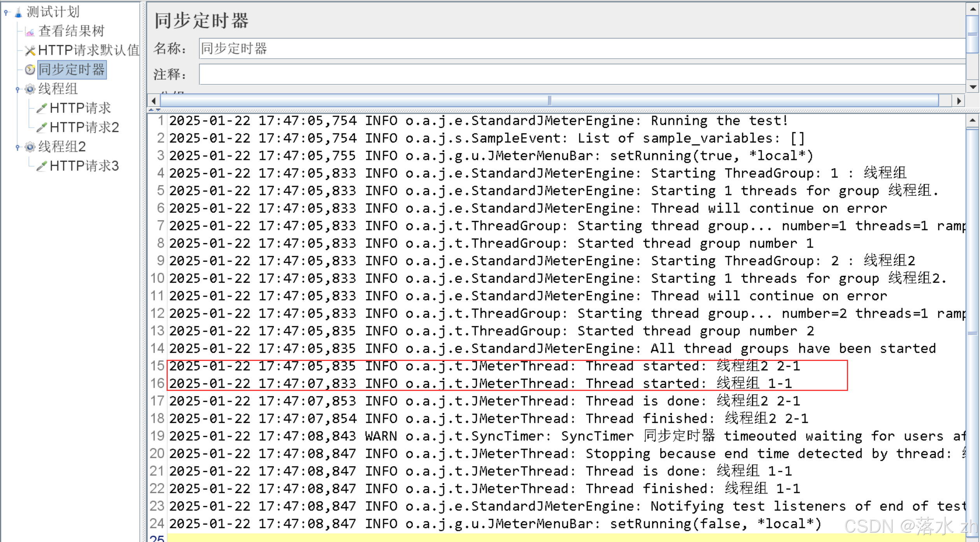The height and width of the screenshot is (542, 980).
Task: Click the WARN SyncTimer log line 19
Action: (567, 436)
